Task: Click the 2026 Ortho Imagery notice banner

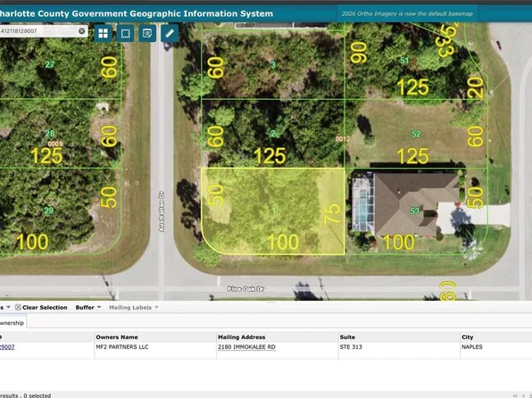Action: click(407, 14)
